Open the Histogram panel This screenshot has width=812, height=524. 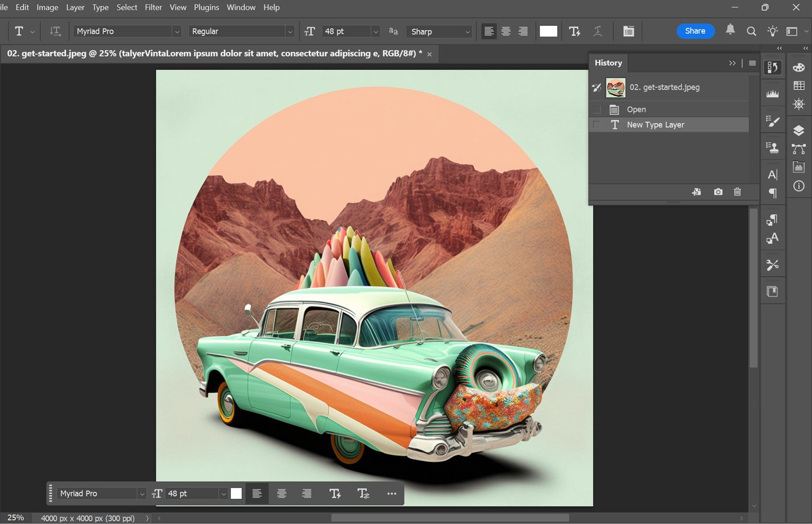(773, 93)
